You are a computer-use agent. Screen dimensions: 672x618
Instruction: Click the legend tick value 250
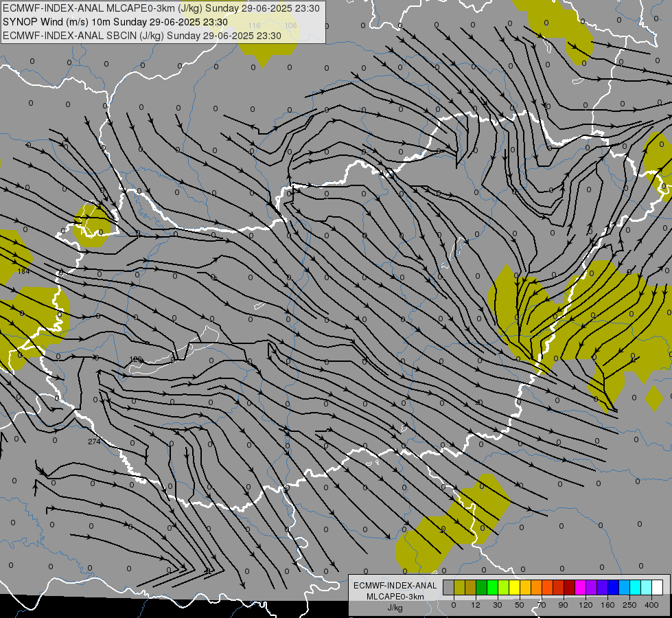coord(629,605)
